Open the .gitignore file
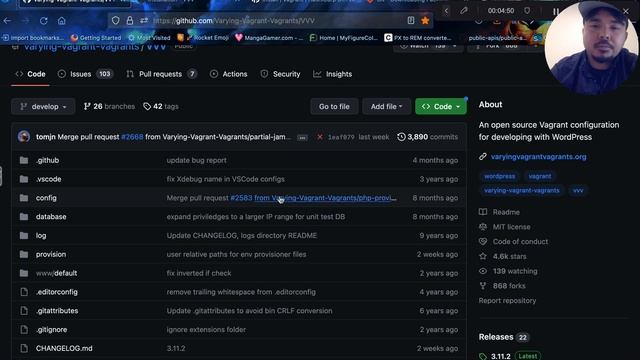 pos(51,329)
